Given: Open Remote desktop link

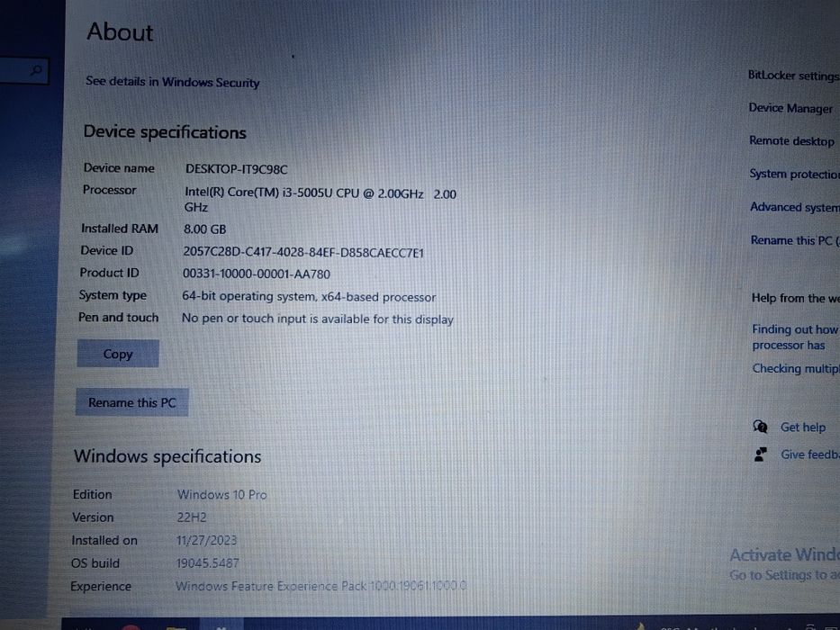Looking at the screenshot, I should point(791,141).
